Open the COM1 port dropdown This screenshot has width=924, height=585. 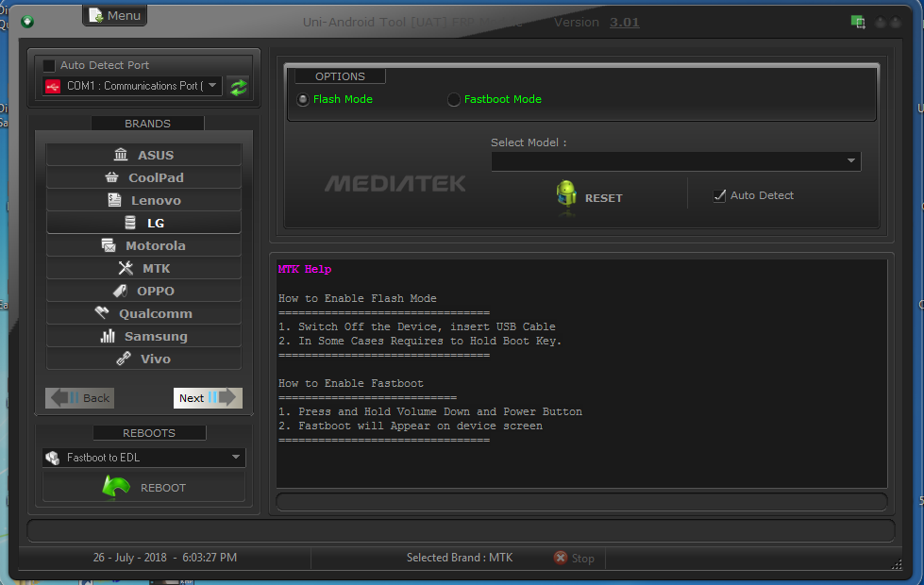[211, 85]
